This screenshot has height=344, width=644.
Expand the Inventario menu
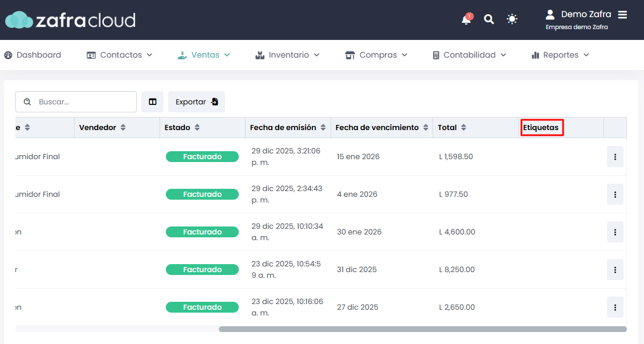click(287, 55)
